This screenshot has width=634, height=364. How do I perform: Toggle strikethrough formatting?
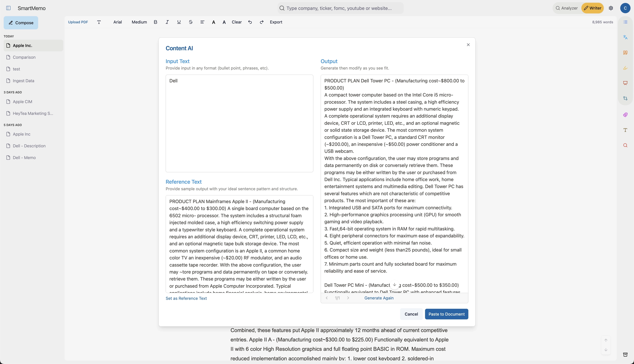191,22
